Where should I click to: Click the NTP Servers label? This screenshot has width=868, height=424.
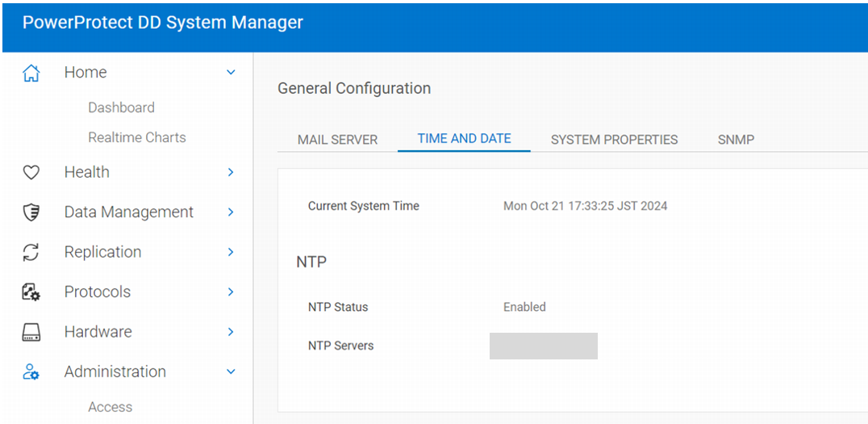pos(340,346)
